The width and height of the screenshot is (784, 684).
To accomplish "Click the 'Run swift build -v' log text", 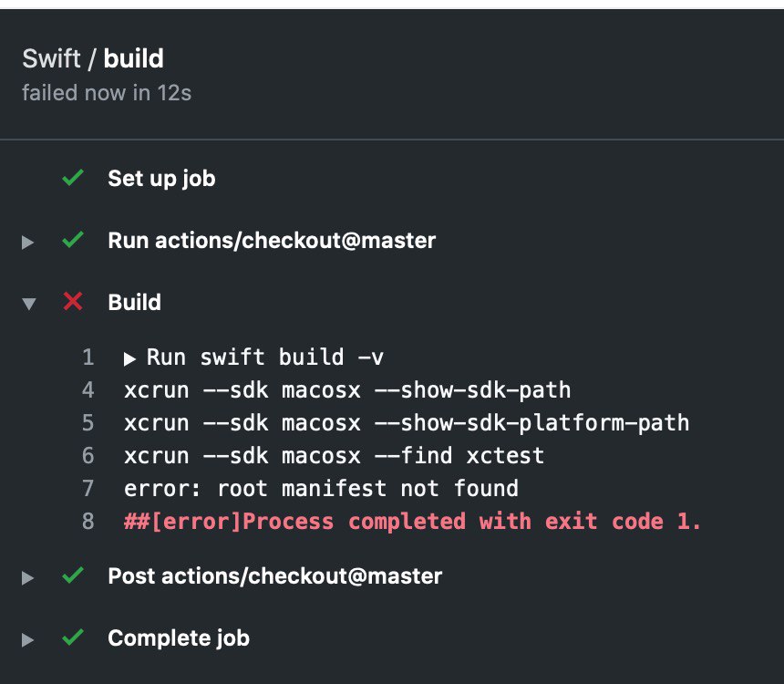I will coord(265,358).
